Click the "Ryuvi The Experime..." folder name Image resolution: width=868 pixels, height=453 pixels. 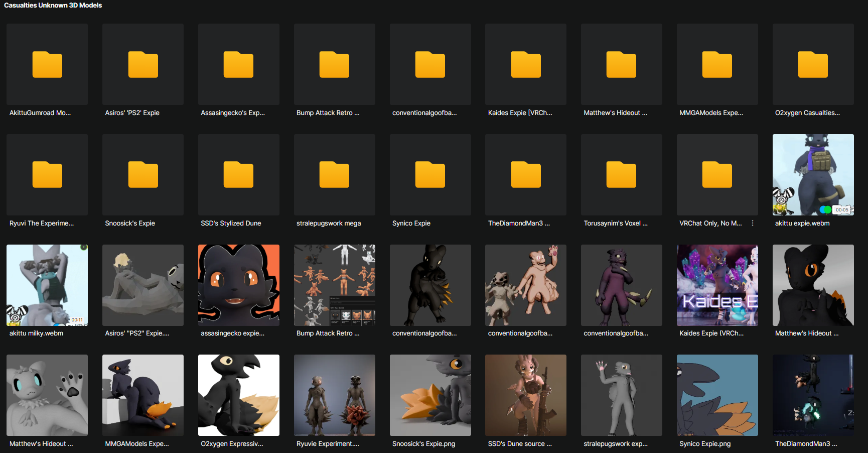coord(42,223)
